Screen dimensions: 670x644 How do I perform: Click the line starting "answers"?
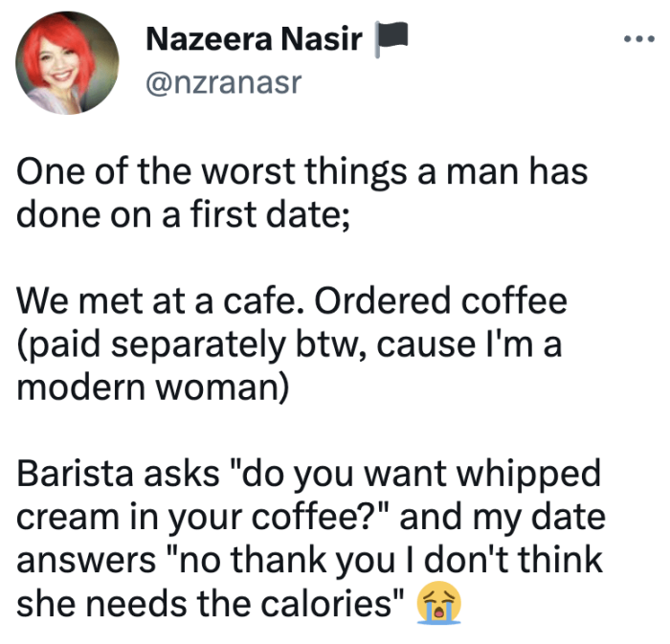[x=309, y=560]
